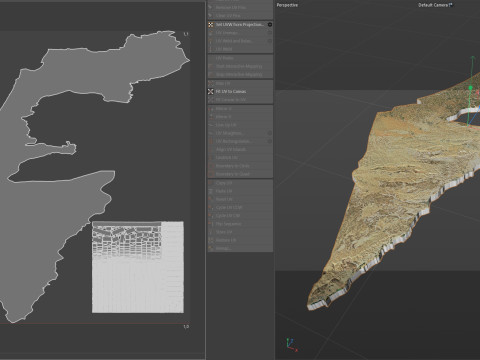Viewport: 480px width, 360px height.
Task: Click the Paste UV command
Action: (x=240, y=191)
